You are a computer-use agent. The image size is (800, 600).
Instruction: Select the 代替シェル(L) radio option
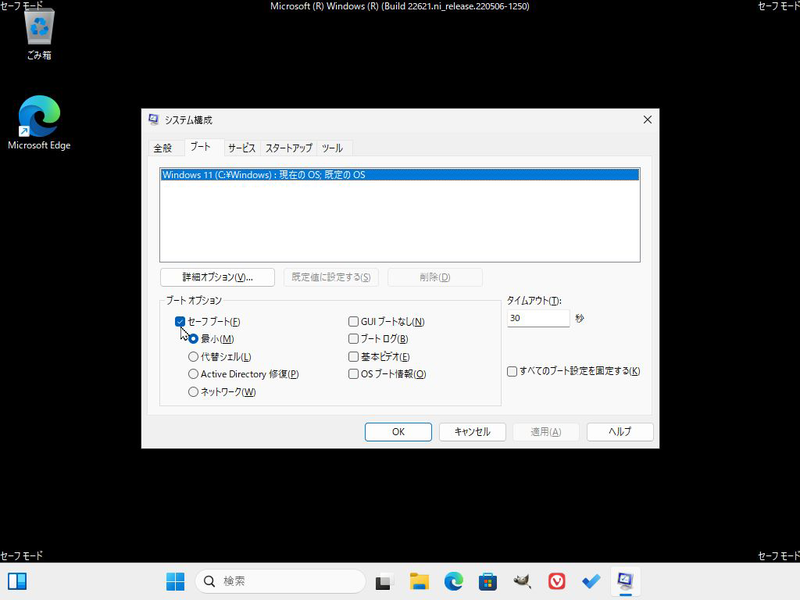click(193, 357)
